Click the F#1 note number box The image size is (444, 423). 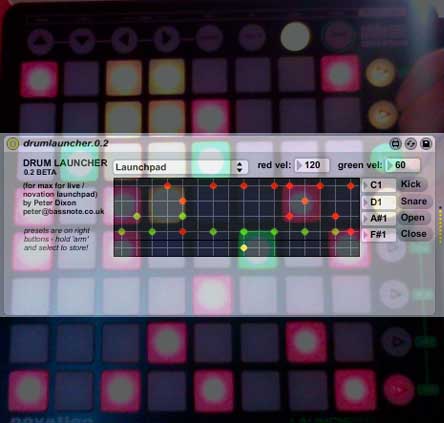pyautogui.click(x=379, y=235)
